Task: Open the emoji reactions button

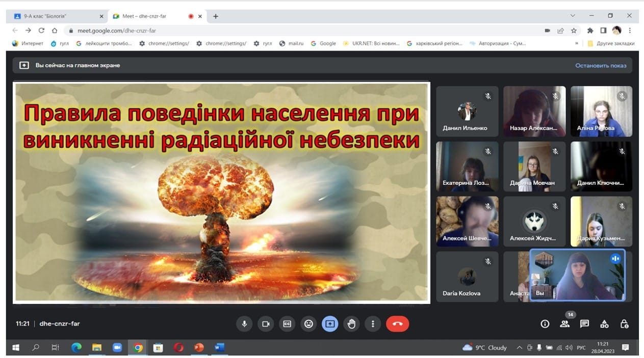Action: [308, 324]
